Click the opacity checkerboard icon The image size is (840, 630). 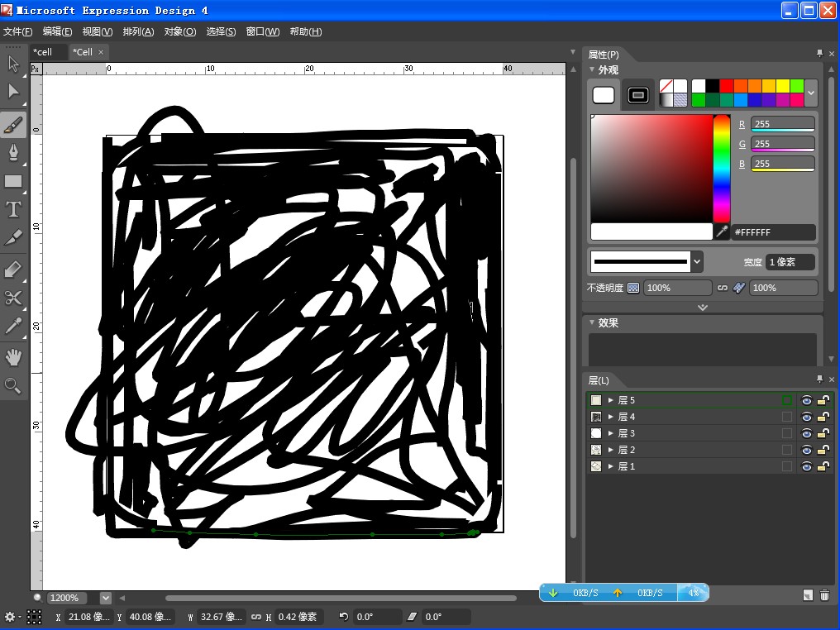pos(633,288)
